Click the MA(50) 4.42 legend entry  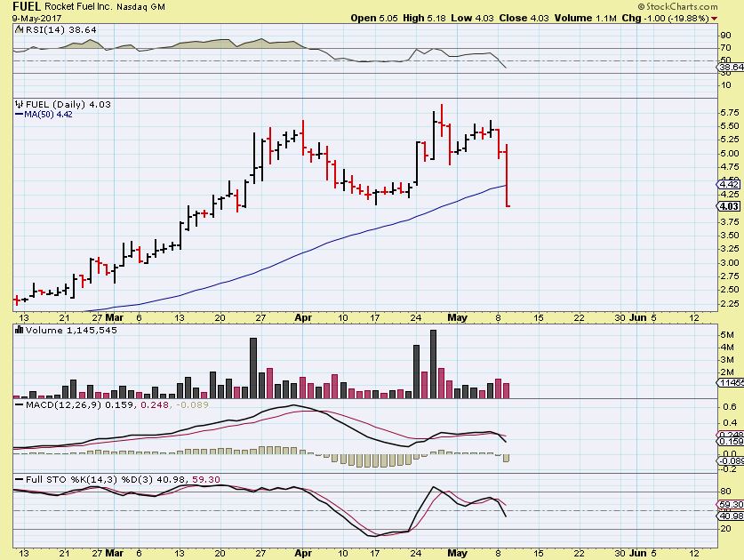[44, 115]
